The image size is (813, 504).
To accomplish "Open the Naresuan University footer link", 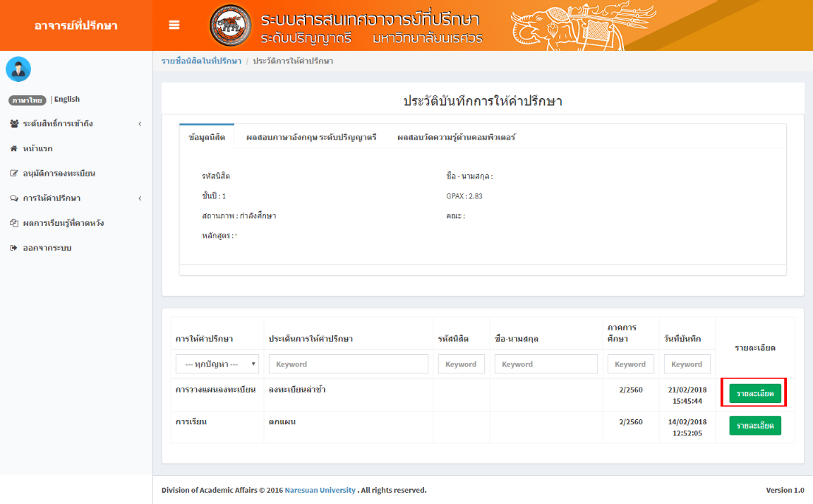I will click(x=320, y=490).
